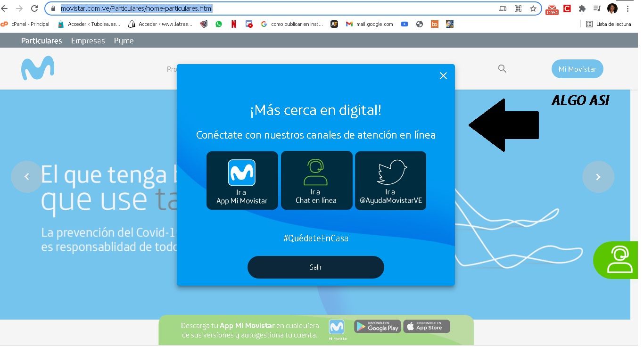Open Chat en línea tile
644x362 pixels.
[x=316, y=181]
